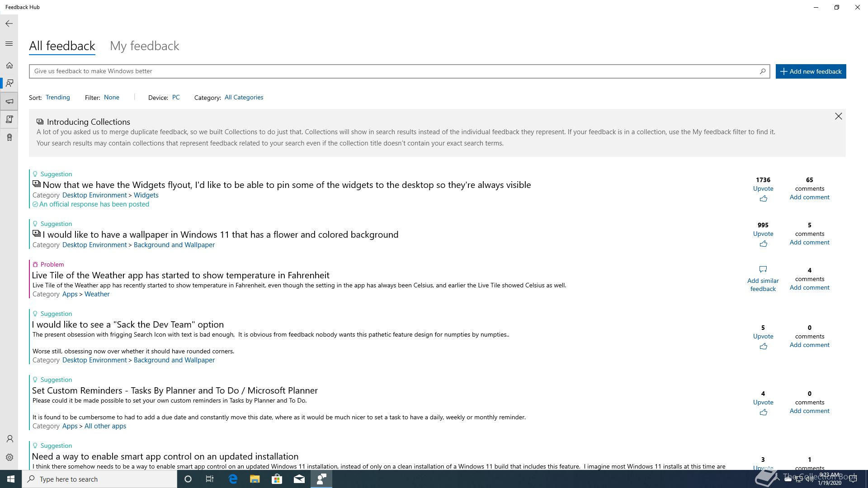This screenshot has height=488, width=868.
Task: Open Apps category link of Weather problem
Action: (70, 294)
